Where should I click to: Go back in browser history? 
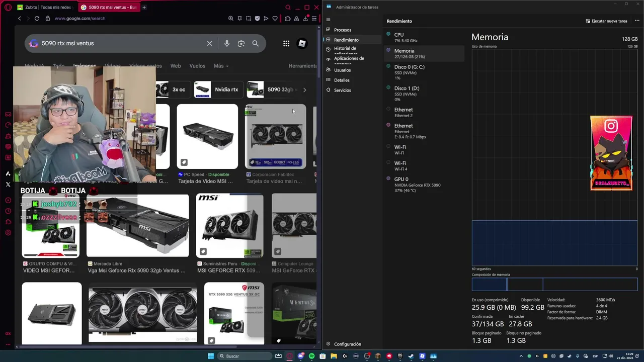coord(19,18)
